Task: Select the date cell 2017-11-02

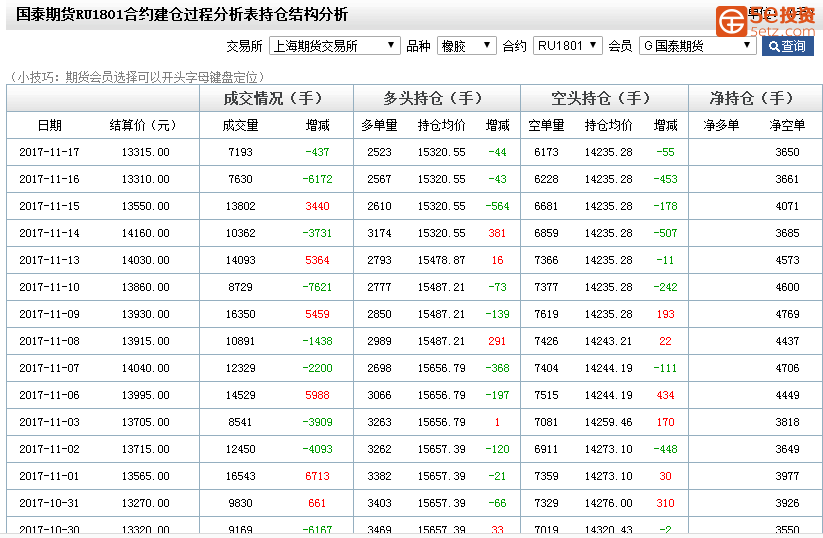Action: (49, 449)
